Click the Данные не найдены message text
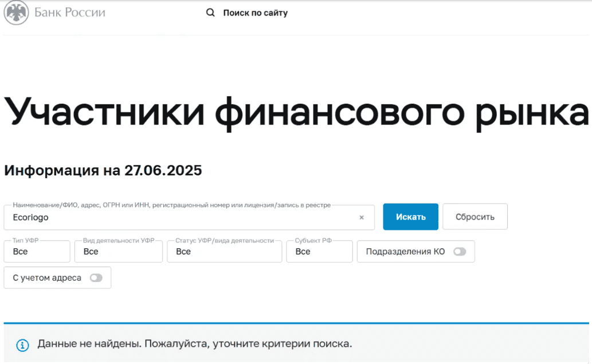 click(x=195, y=344)
